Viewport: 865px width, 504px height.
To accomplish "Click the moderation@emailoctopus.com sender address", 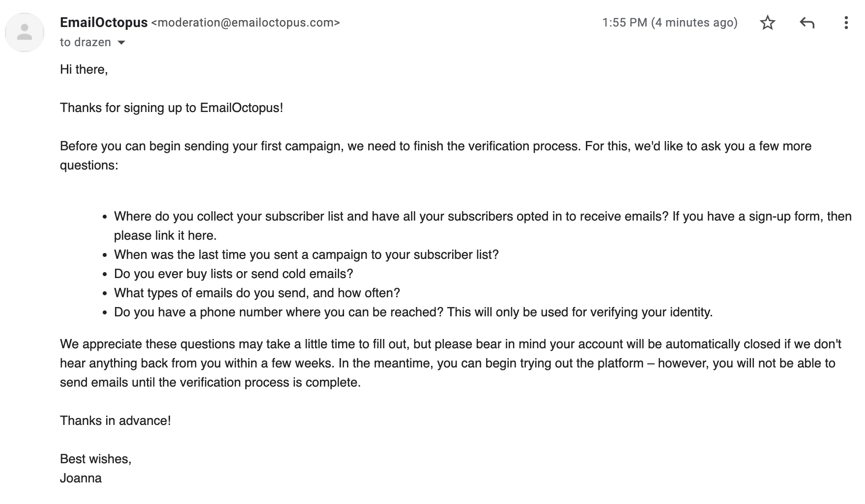I will pos(245,23).
